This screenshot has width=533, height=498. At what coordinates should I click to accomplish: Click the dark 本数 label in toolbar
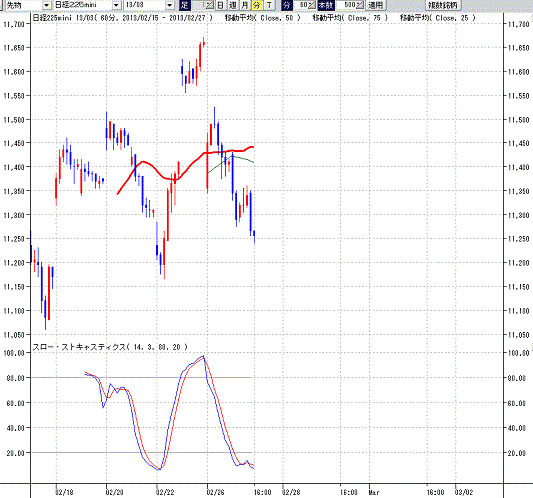pyautogui.click(x=326, y=5)
